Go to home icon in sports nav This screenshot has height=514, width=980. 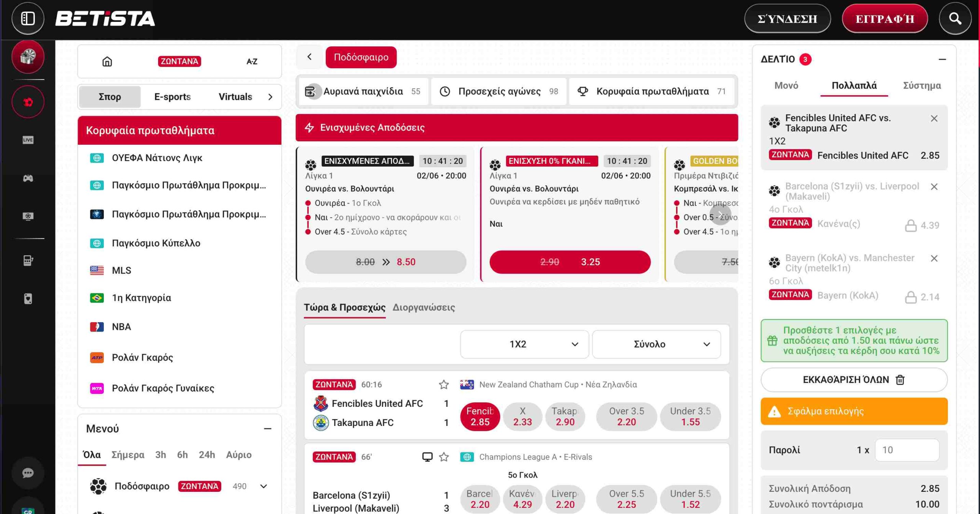(x=107, y=61)
